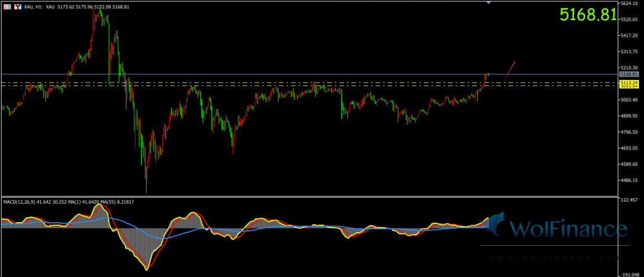
Task: Open the Depth of Market icon
Action: (16, 6)
